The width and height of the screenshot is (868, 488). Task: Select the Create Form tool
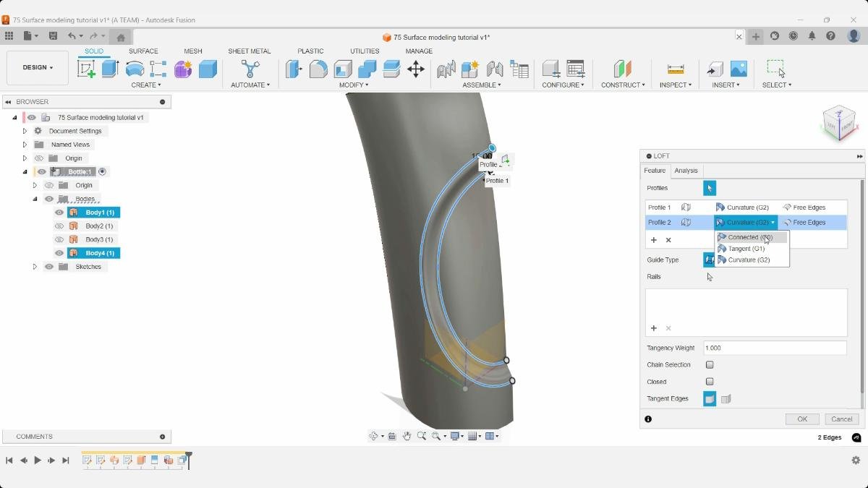183,69
